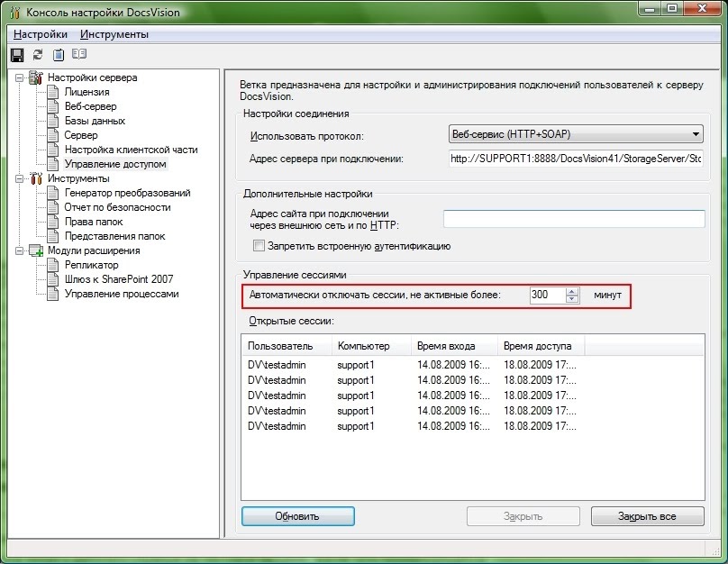Click the Обновить button
728x564 pixels.
coord(298,516)
